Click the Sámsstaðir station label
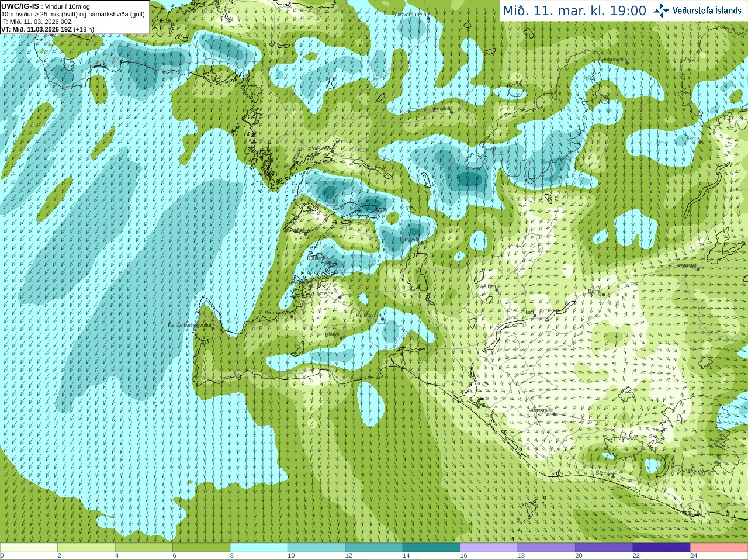Screen dimensions: 748x560 click(x=540, y=410)
